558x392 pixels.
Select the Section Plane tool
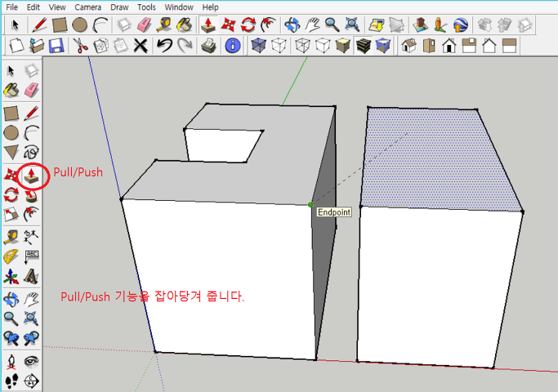[31, 381]
